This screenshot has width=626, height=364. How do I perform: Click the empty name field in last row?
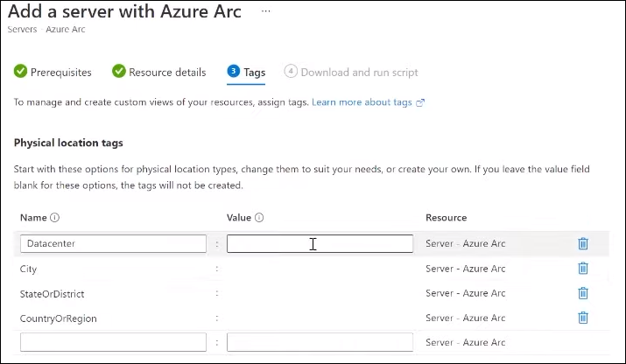[x=113, y=342]
